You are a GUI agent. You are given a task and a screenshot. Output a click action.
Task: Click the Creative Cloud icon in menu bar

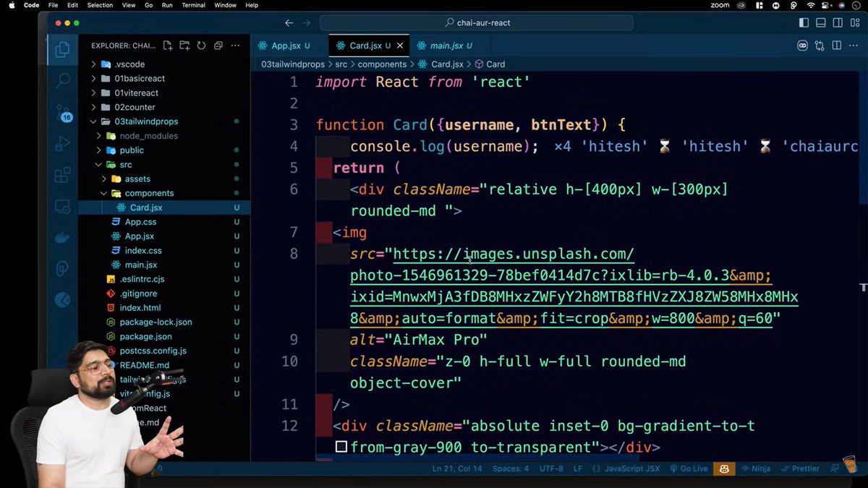tap(741, 5)
